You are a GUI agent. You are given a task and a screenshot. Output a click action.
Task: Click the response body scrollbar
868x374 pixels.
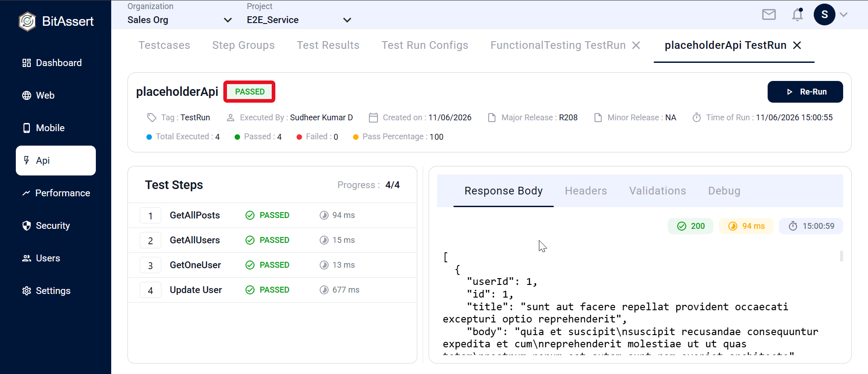coord(841,256)
